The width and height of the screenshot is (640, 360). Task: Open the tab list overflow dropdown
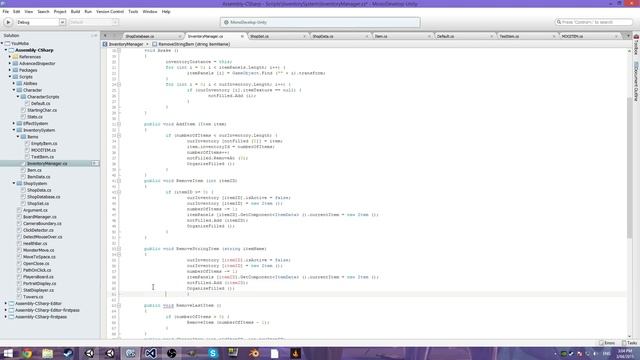coord(628,36)
